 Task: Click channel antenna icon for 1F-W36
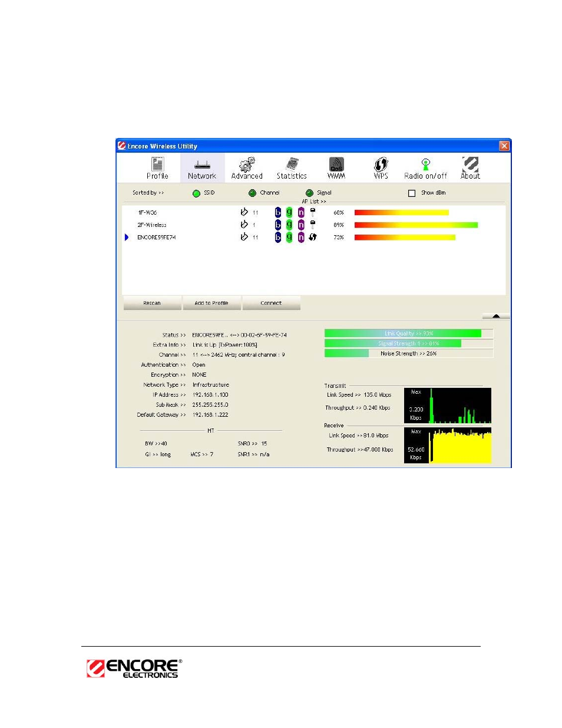point(244,212)
